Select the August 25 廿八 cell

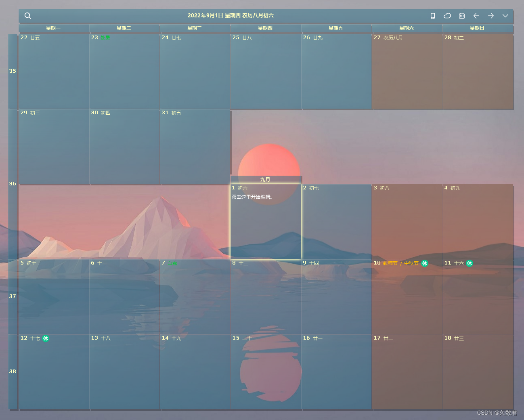point(266,71)
